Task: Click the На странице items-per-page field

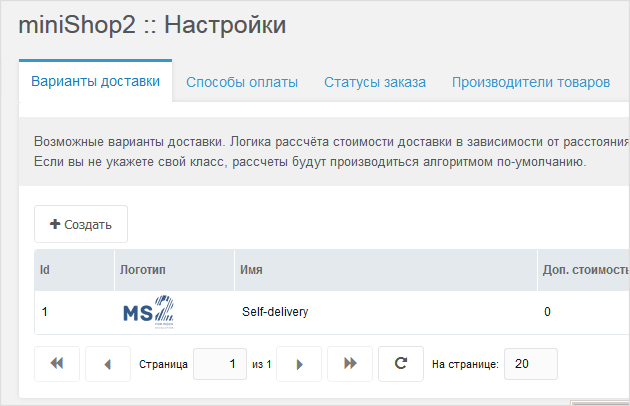Action: point(531,364)
